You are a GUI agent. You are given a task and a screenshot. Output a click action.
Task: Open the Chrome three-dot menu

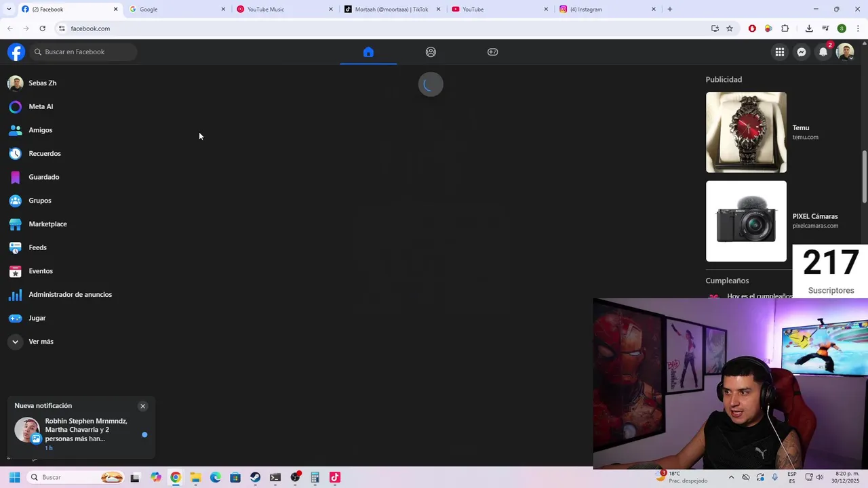tap(858, 28)
